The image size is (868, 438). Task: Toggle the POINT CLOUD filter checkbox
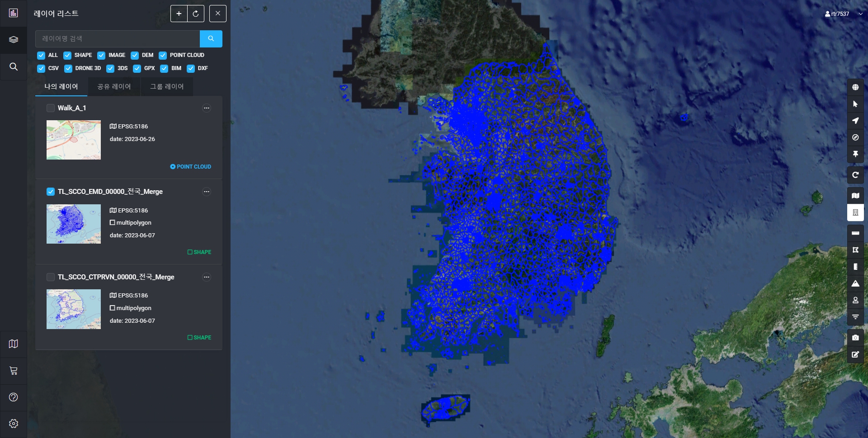[x=163, y=55]
